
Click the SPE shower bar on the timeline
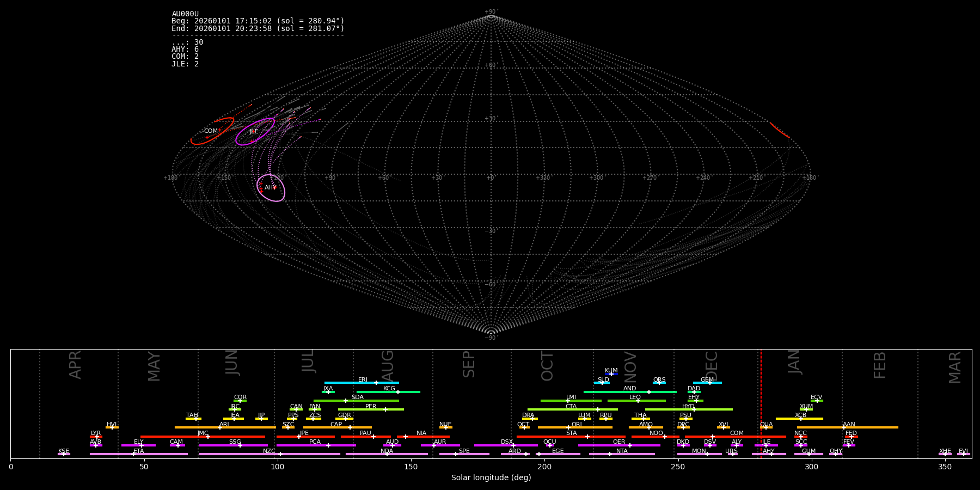click(x=464, y=454)
